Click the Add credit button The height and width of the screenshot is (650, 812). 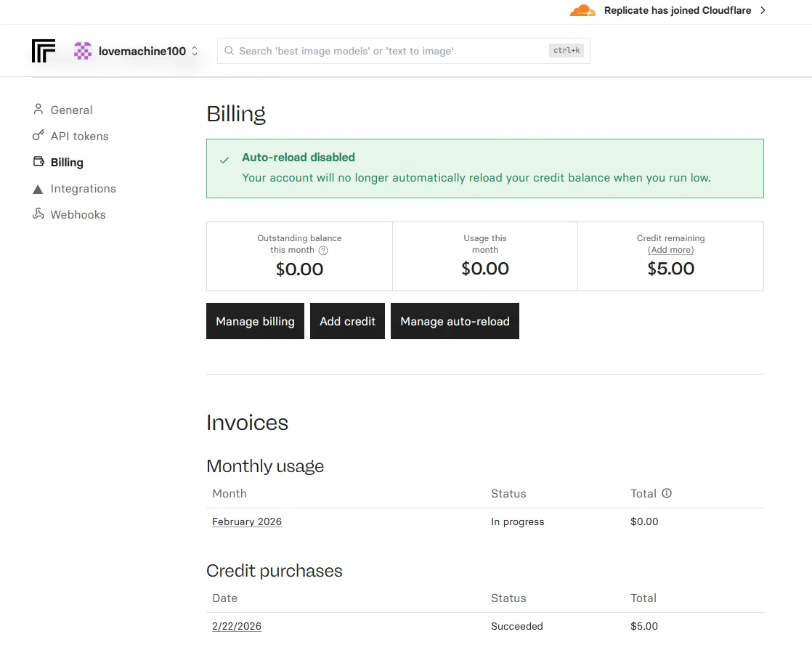(x=347, y=321)
